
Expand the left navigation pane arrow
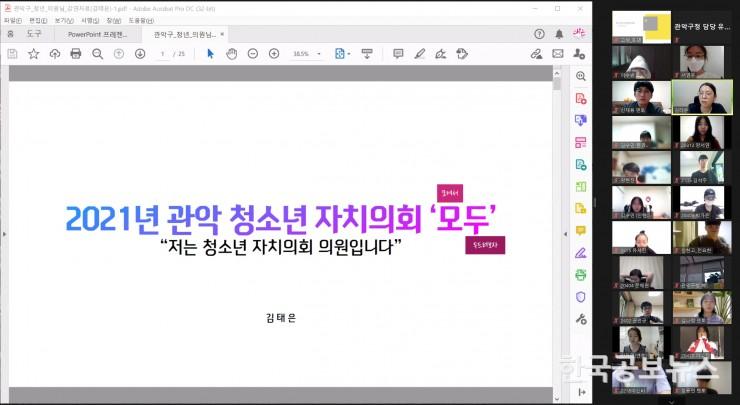tap(4, 233)
